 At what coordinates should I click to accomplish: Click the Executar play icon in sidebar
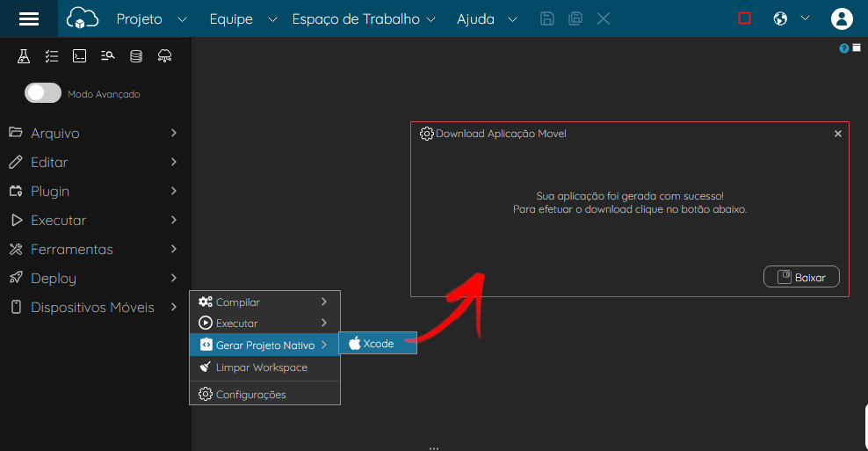pyautogui.click(x=17, y=220)
